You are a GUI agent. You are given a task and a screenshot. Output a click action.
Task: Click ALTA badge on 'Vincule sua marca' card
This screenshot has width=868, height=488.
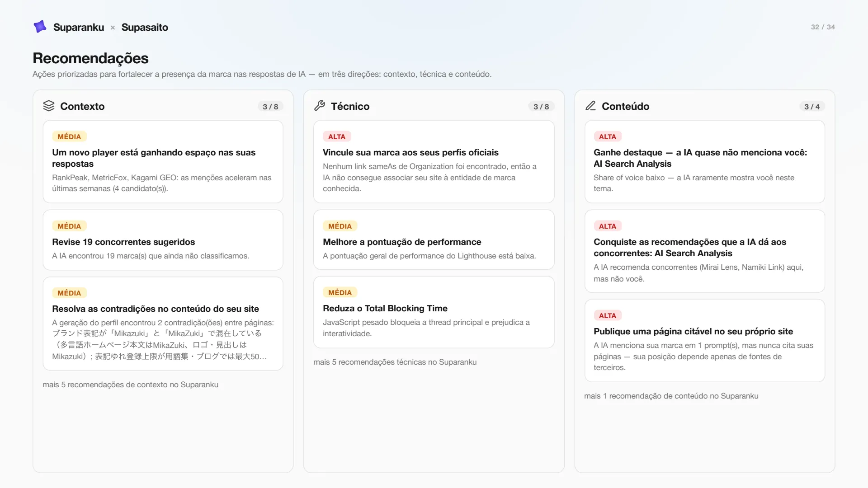pyautogui.click(x=337, y=136)
